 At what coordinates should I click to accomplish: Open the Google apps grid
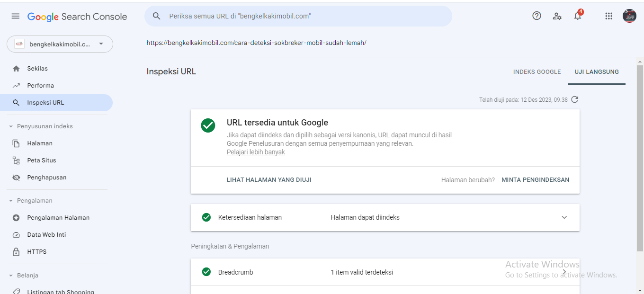(x=609, y=16)
